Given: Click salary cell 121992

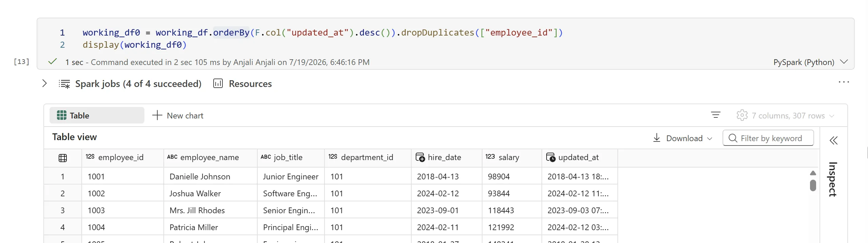Looking at the screenshot, I should (512, 227).
